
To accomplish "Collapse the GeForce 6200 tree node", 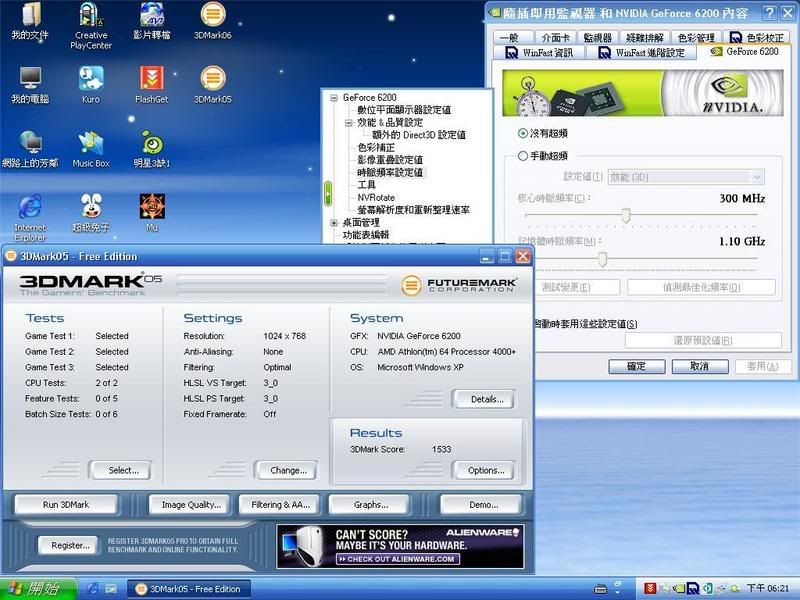I will 334,98.
